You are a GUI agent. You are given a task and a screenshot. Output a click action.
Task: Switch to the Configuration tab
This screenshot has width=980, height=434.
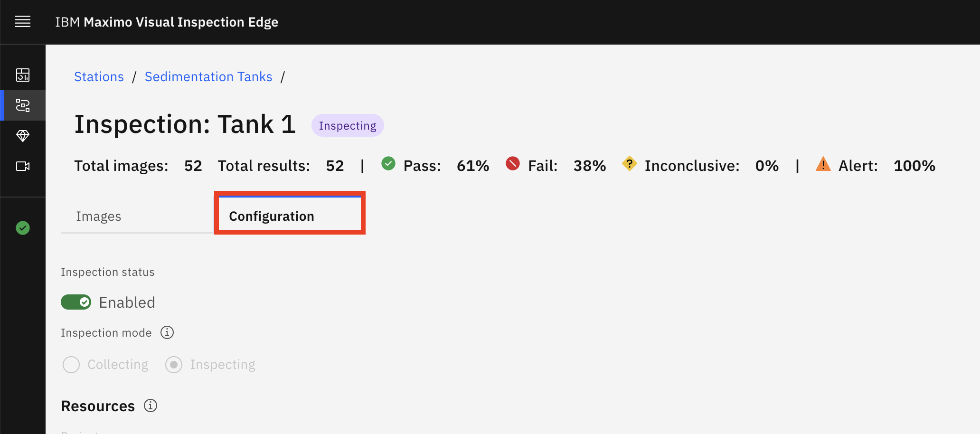[290, 215]
